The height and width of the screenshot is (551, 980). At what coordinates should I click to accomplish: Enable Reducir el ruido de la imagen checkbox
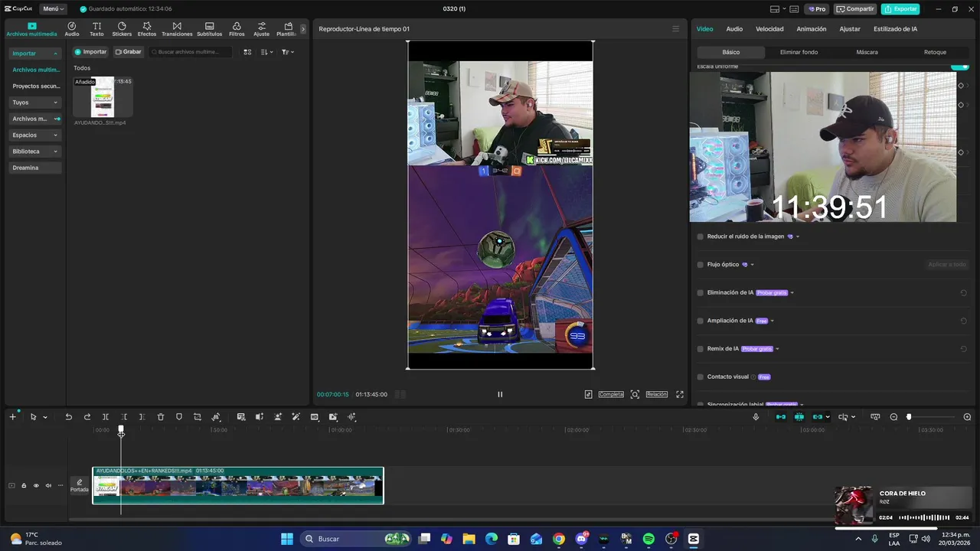(x=700, y=236)
